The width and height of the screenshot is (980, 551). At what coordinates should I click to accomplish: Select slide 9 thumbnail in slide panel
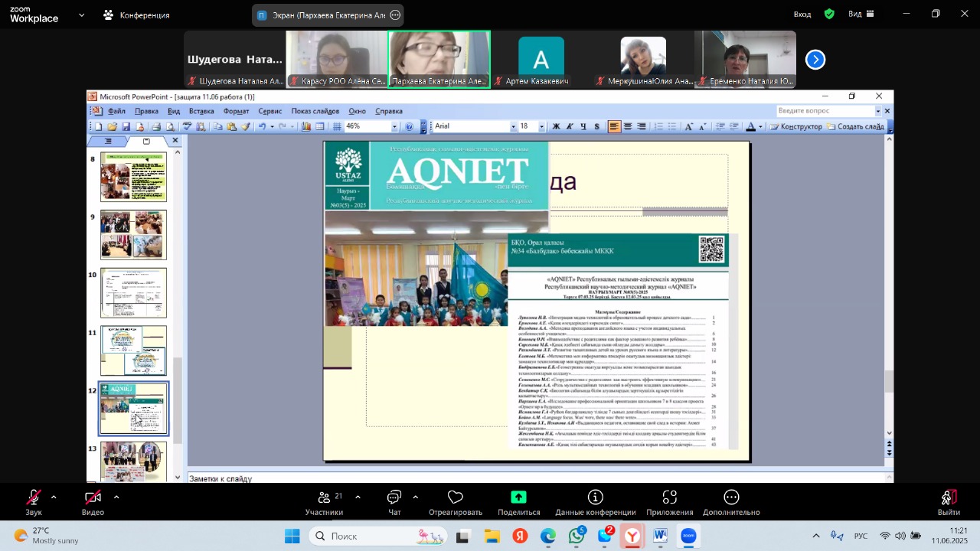pos(133,235)
